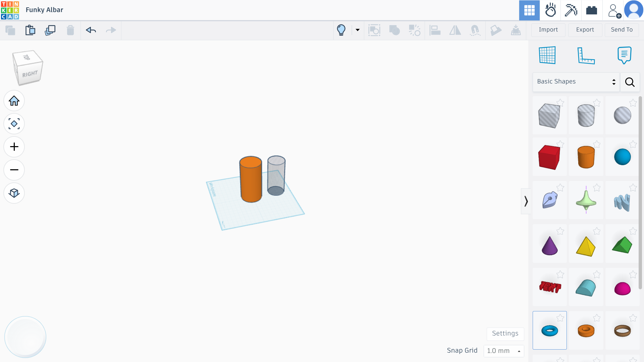Open the visibility options dropdown arrow
The width and height of the screenshot is (644, 362).
(x=358, y=30)
